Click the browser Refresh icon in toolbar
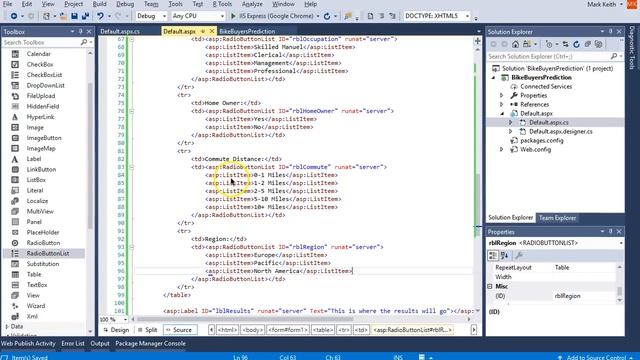The width and height of the screenshot is (640, 360). [327, 16]
